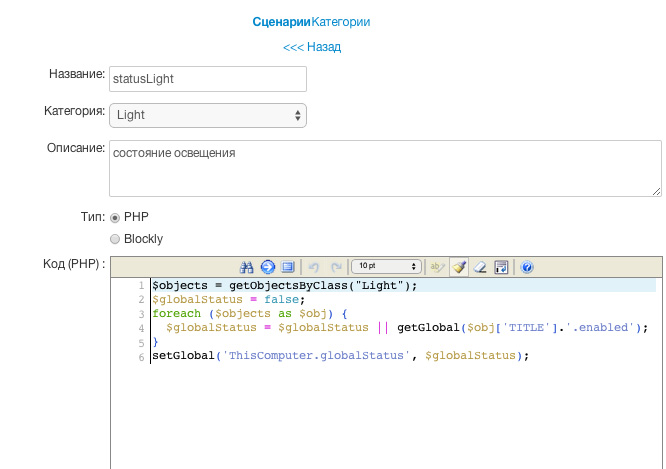Click the window icon left of help

tap(502, 267)
